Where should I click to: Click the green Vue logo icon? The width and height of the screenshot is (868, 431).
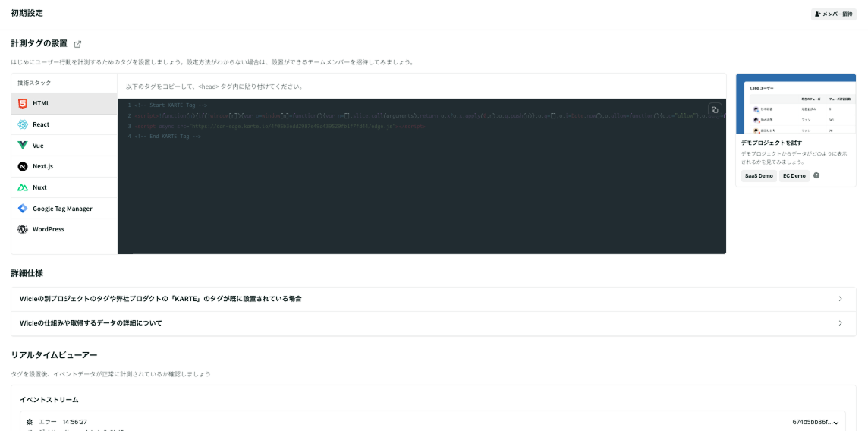pyautogui.click(x=23, y=146)
